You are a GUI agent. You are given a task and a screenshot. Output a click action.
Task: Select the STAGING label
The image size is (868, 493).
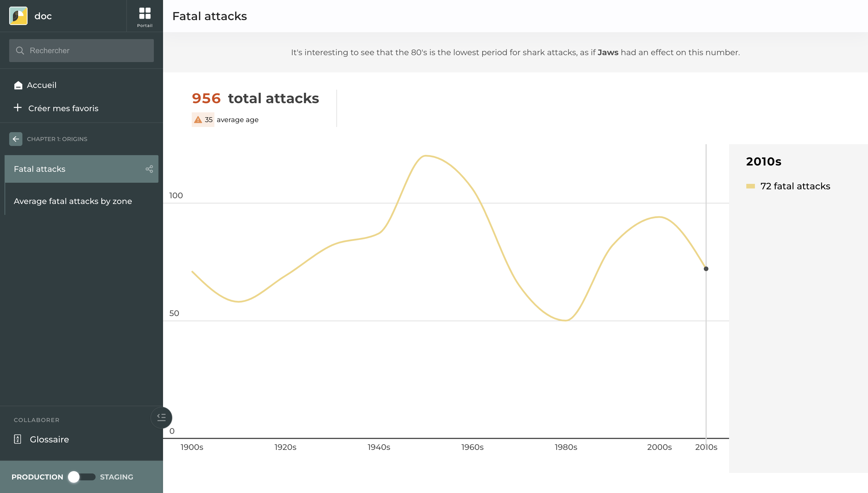(x=116, y=477)
